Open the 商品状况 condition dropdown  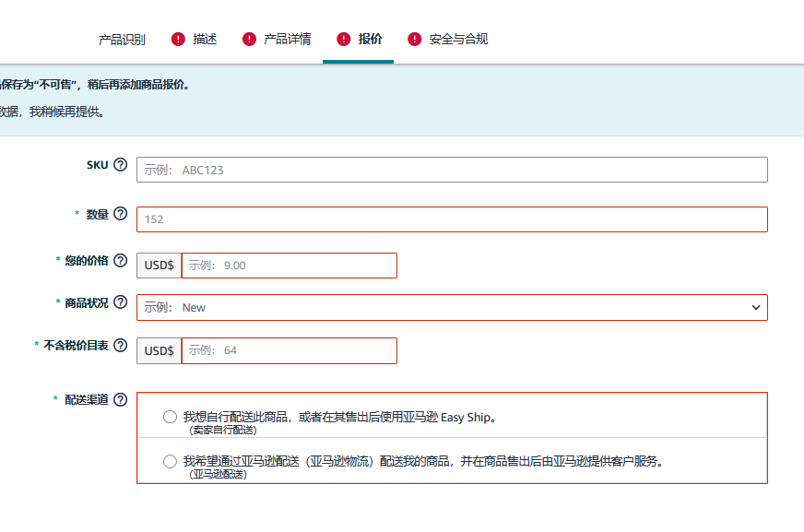coord(451,307)
